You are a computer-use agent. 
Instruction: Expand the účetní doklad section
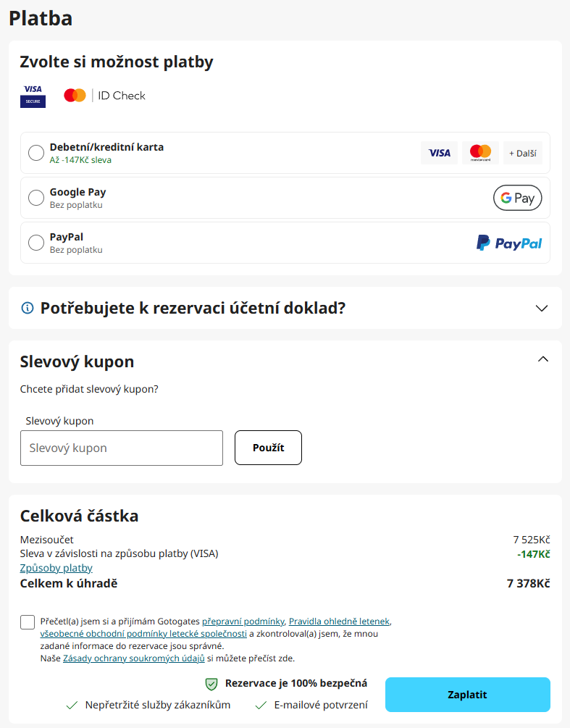[542, 307]
